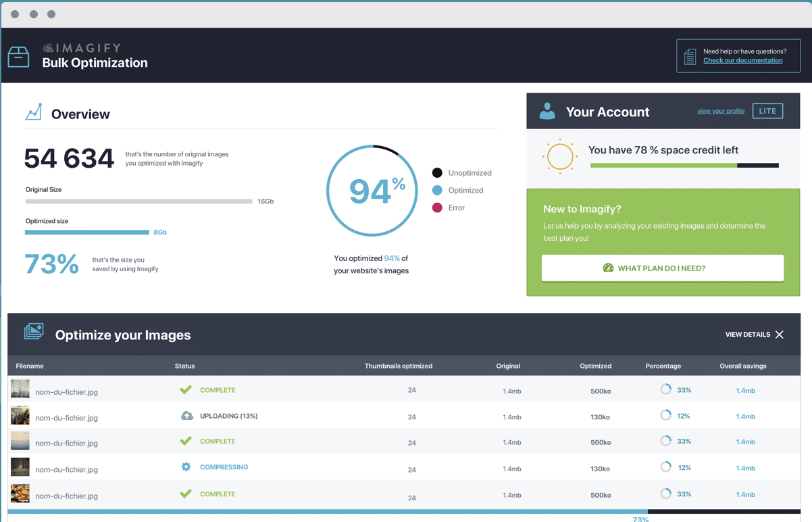Click the third row 33% pie icon
812x522 pixels.
coord(666,441)
